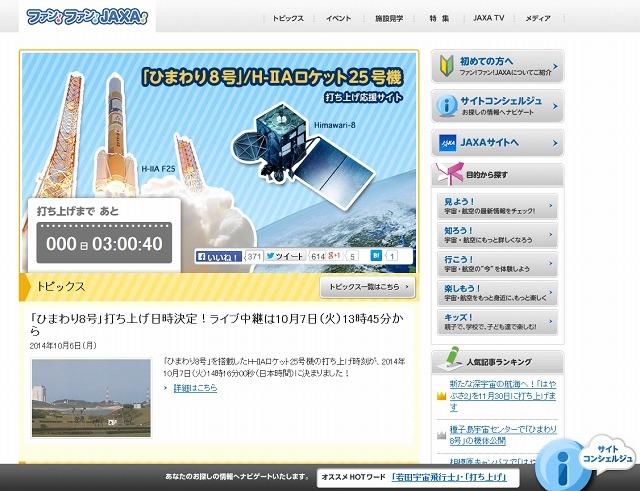Click the blue info icon beside サイトコンシェルジュ
This screenshot has height=491, width=640.
pyautogui.click(x=447, y=105)
